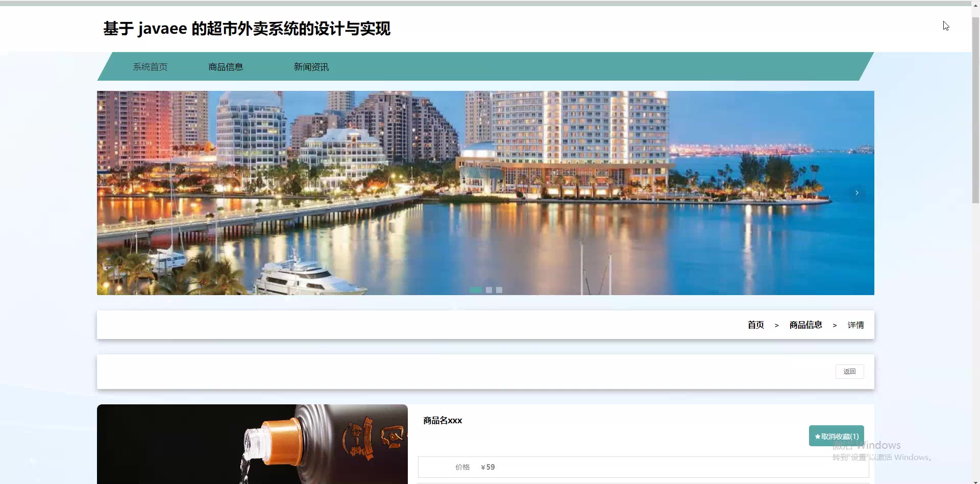The image size is (980, 484).
Task: Select the first active carousel indicator
Action: [x=476, y=290]
